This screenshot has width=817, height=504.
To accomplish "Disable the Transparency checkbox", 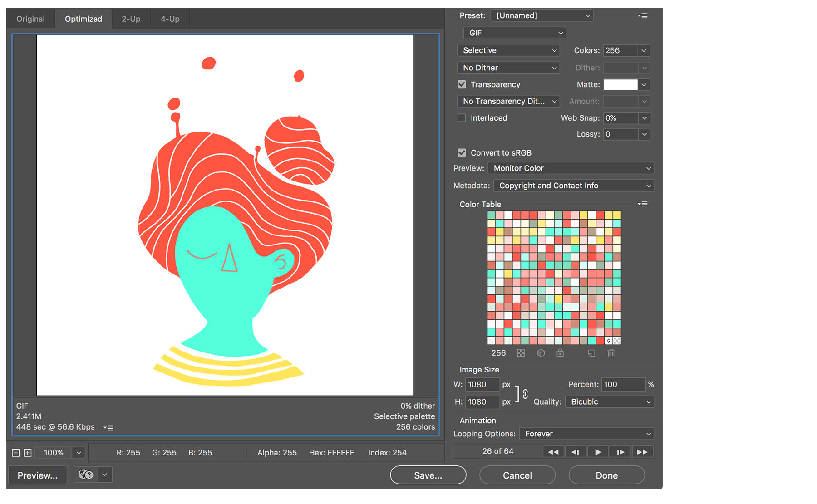I will (462, 84).
